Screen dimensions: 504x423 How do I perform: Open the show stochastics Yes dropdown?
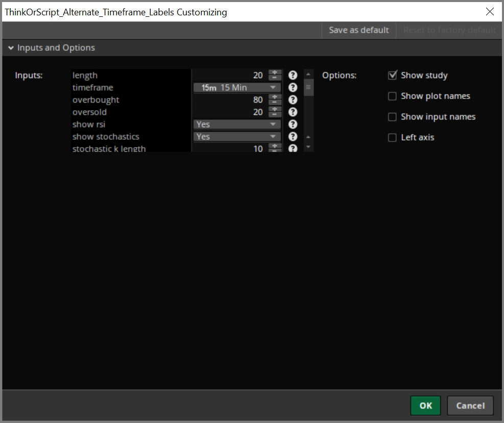point(237,136)
